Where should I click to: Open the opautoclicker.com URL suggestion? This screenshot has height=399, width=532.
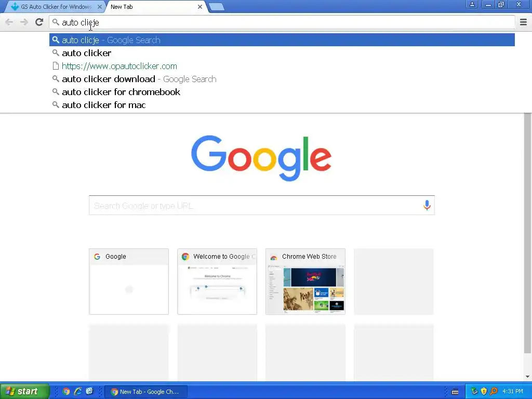[x=282, y=66]
